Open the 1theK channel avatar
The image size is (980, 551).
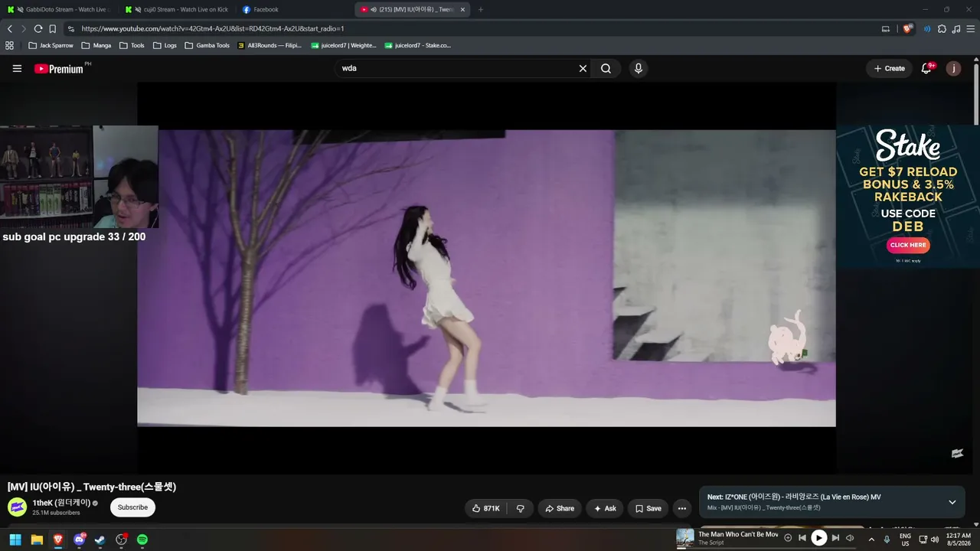pos(17,507)
